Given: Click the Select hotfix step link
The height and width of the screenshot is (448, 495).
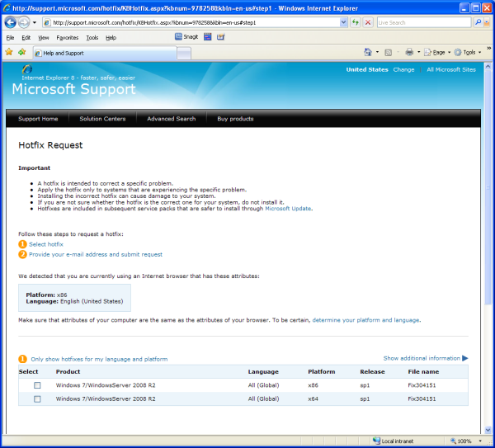Looking at the screenshot, I should click(x=46, y=244).
